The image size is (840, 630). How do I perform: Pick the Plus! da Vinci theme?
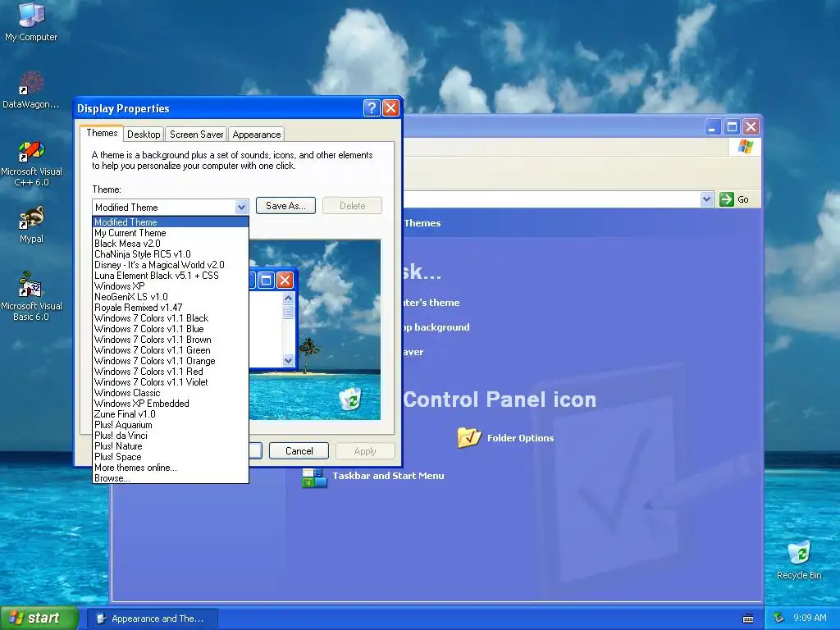pyautogui.click(x=171, y=436)
